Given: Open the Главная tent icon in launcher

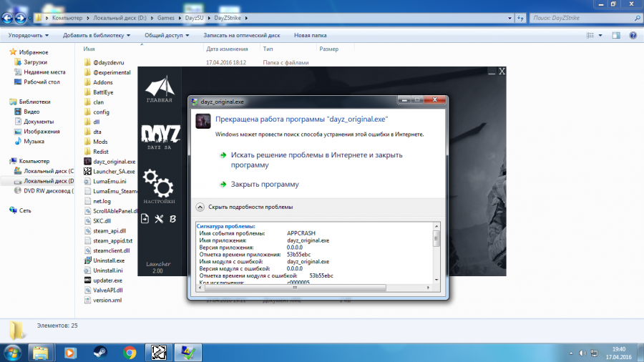Looking at the screenshot, I should tap(159, 89).
